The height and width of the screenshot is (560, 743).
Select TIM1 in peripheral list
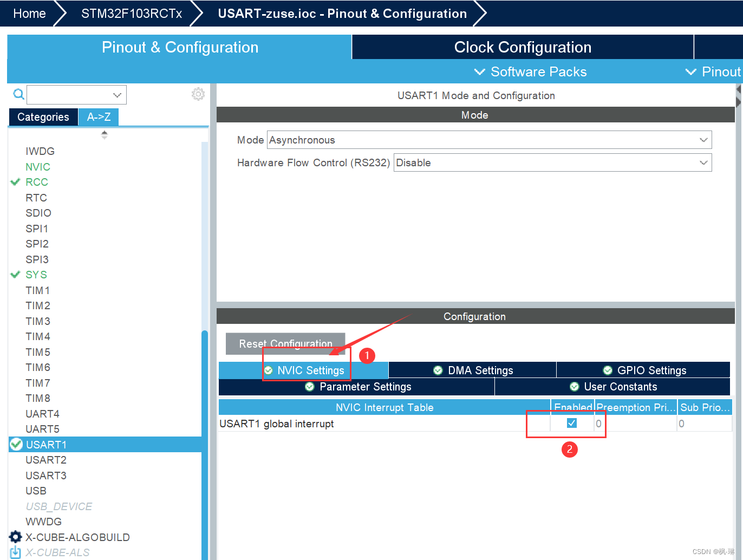click(38, 290)
